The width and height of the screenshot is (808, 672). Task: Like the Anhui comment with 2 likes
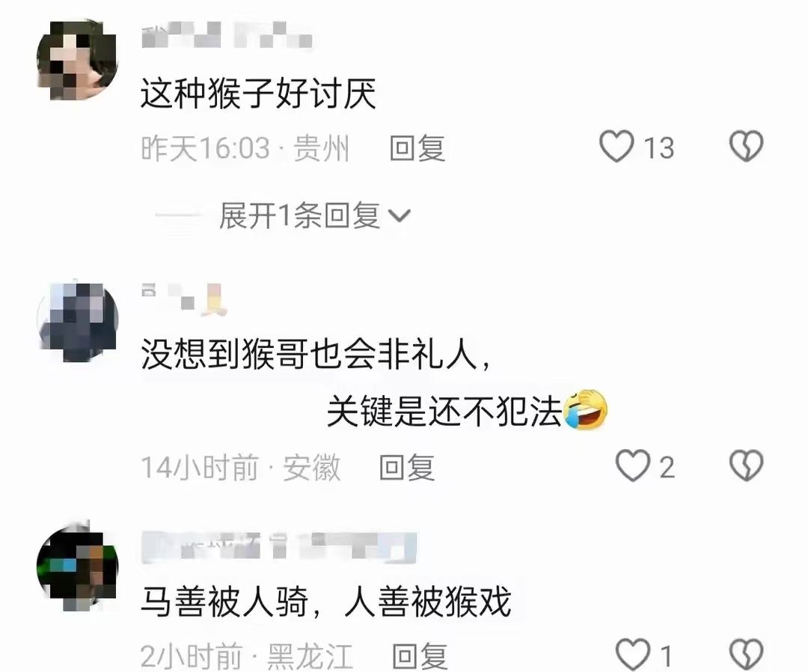(633, 466)
